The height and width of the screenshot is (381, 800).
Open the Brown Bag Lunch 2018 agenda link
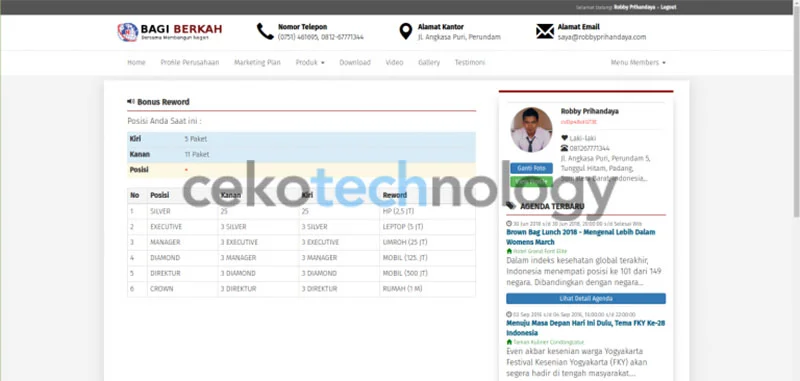(581, 237)
